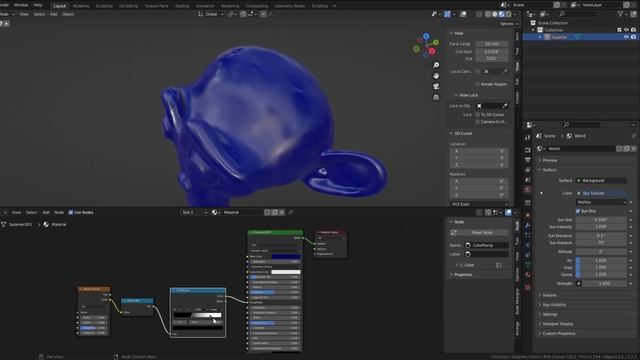Viewport: 640px width, 360px height.
Task: Toggle the viewport overlays icon
Action: pos(463,14)
